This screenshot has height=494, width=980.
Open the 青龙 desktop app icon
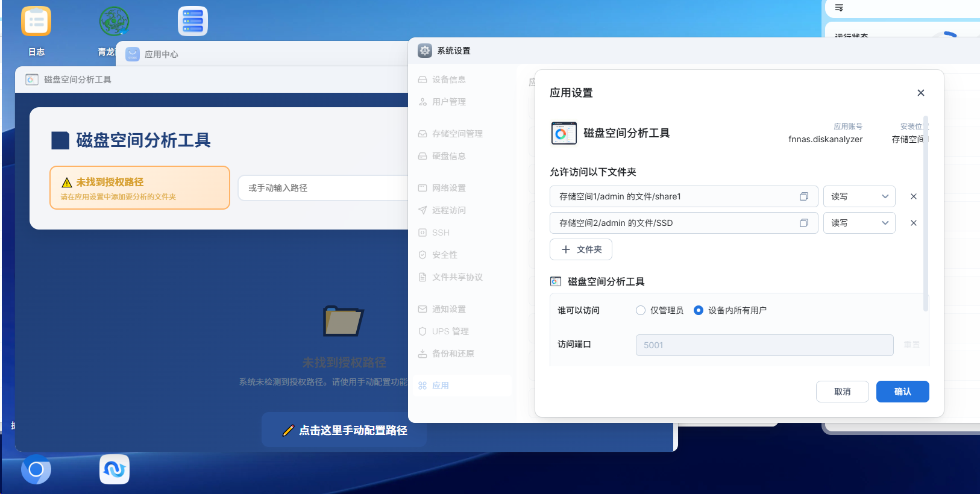pos(115,21)
